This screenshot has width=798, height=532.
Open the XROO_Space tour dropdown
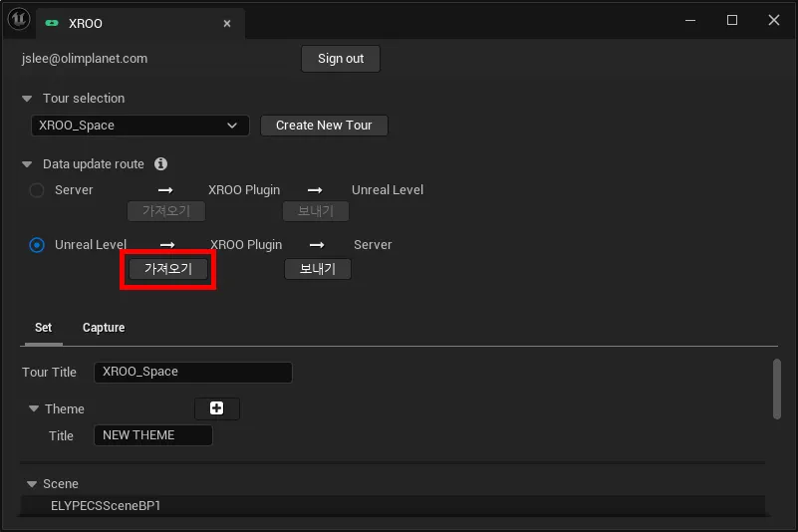click(x=140, y=126)
